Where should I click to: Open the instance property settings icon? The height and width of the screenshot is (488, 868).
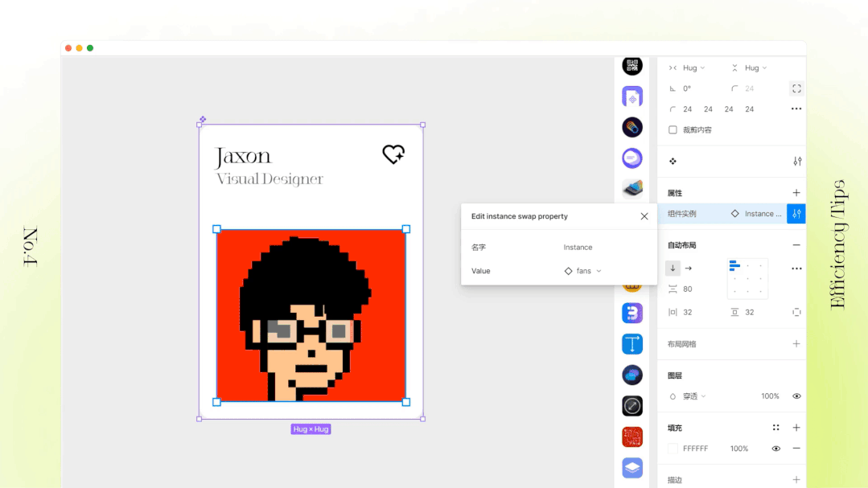click(796, 214)
